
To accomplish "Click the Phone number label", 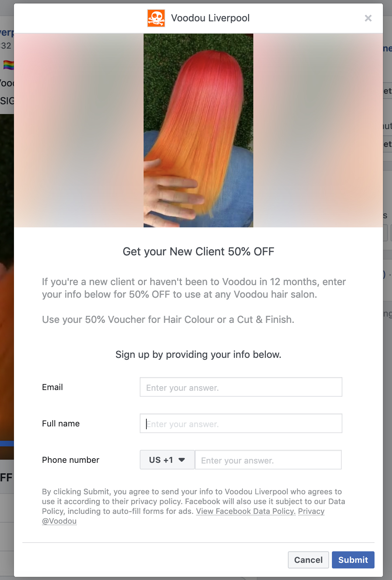I will click(x=71, y=460).
